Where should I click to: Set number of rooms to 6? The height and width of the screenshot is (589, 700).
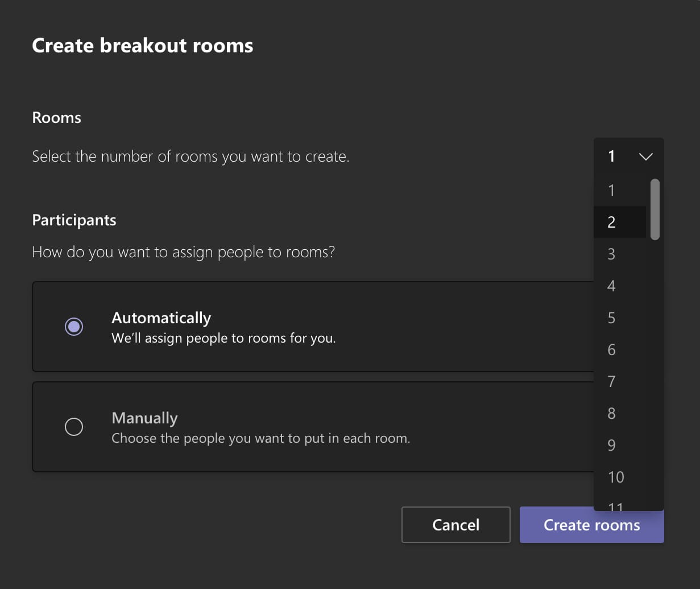tap(612, 349)
